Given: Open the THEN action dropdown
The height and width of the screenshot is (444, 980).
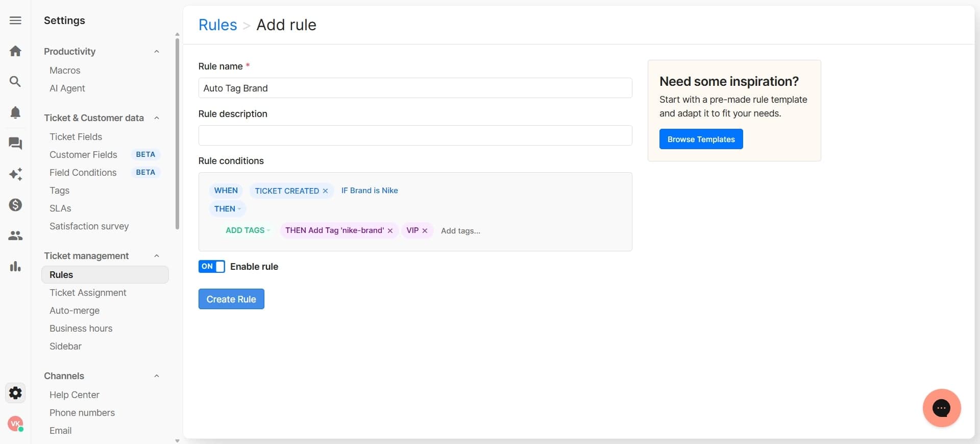Looking at the screenshot, I should click(227, 209).
